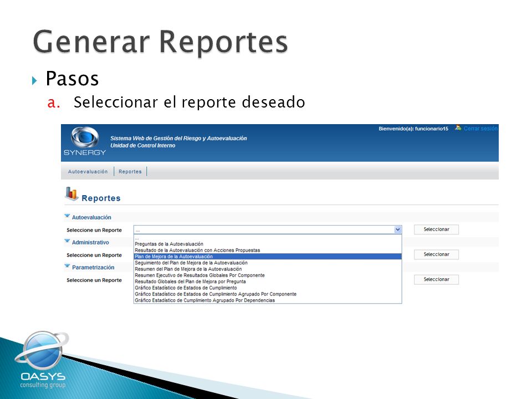Click the OASYS consulting group logo
Image resolution: width=532 pixels, height=399 pixels.
(x=43, y=360)
